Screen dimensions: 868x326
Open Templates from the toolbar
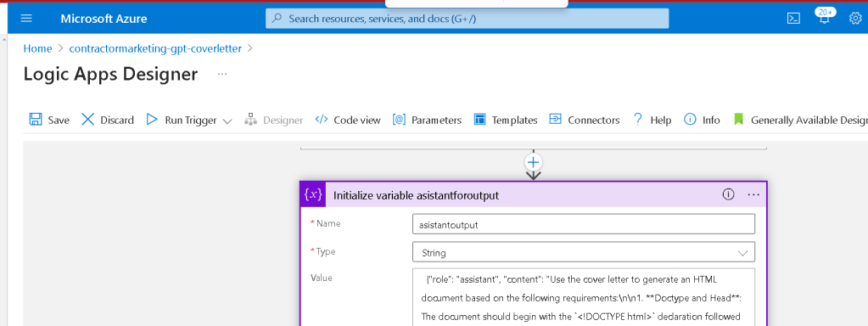coord(506,120)
